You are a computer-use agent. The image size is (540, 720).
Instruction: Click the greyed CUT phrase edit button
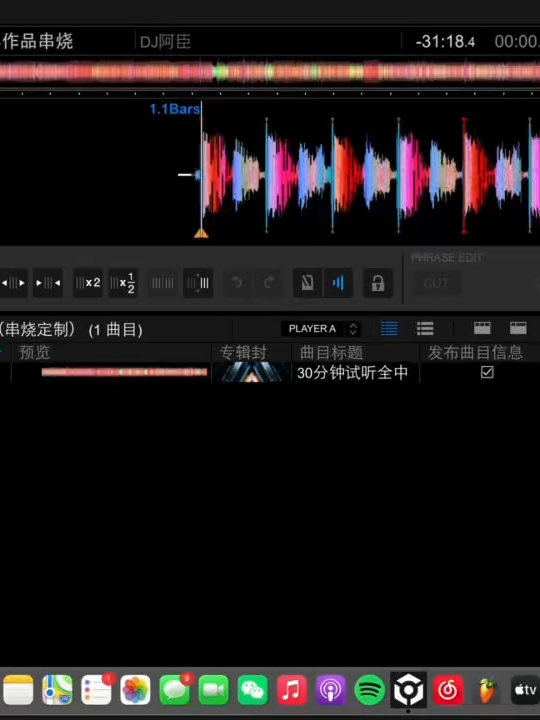pos(436,283)
